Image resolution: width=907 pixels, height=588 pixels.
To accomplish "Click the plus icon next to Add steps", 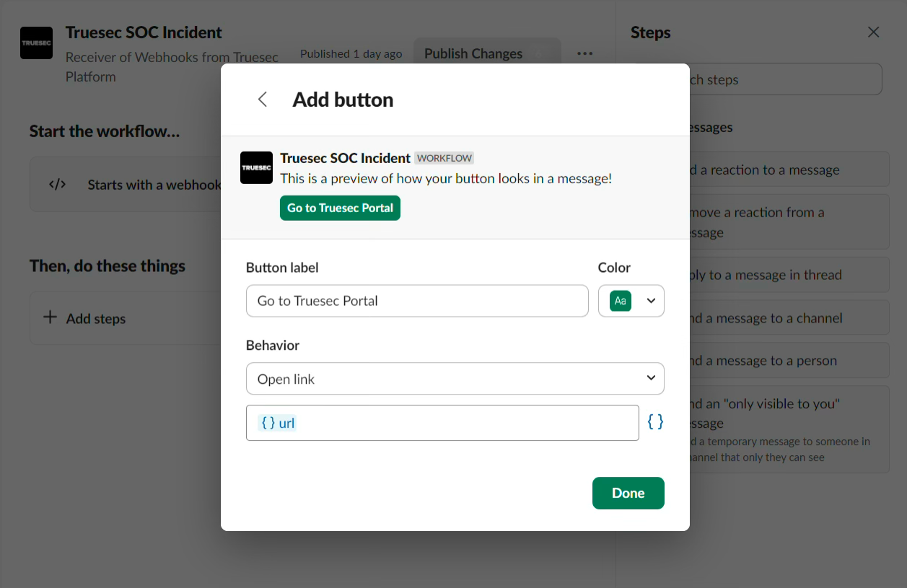I will click(49, 317).
